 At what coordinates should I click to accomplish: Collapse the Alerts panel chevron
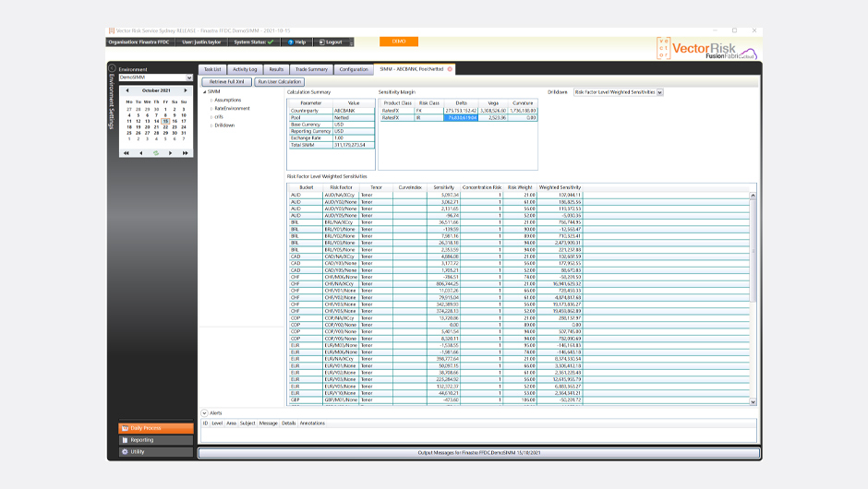(x=204, y=413)
